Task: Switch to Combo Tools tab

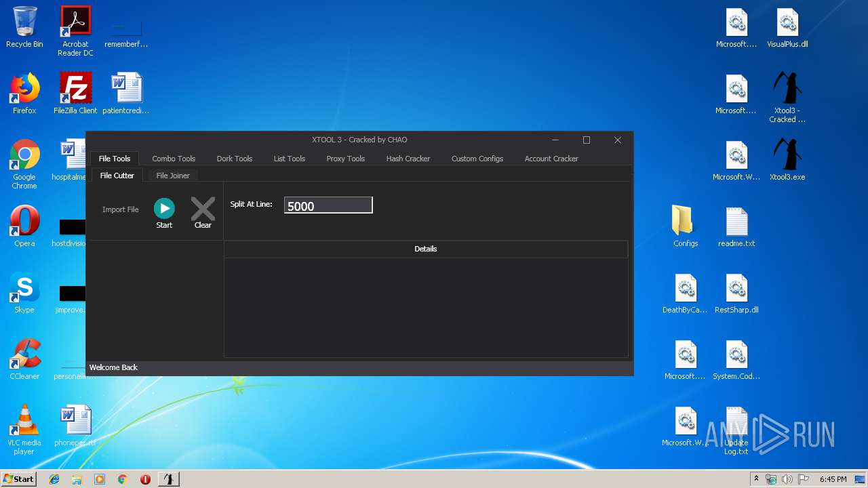Action: (x=174, y=159)
